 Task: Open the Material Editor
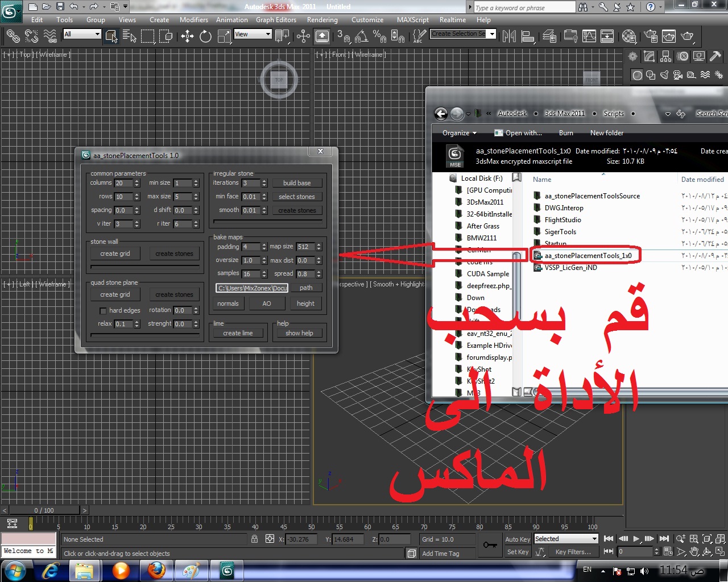click(629, 36)
